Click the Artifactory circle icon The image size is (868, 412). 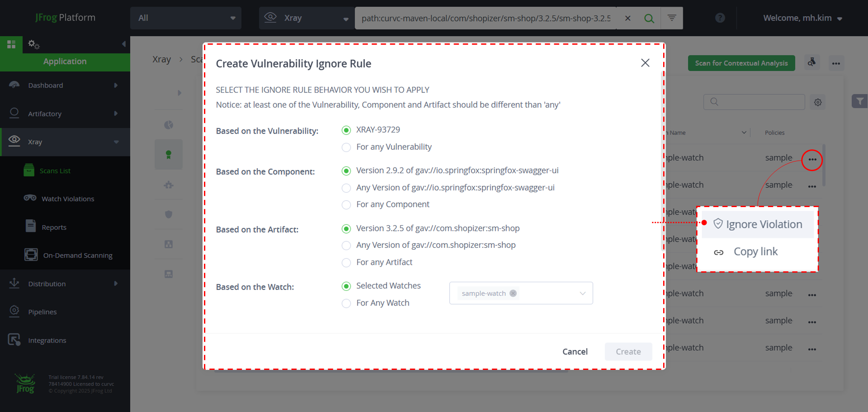click(14, 113)
